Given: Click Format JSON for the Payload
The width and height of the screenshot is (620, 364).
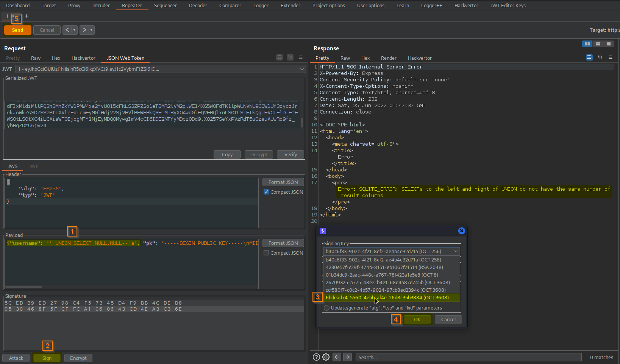Looking at the screenshot, I should pyautogui.click(x=283, y=243).
